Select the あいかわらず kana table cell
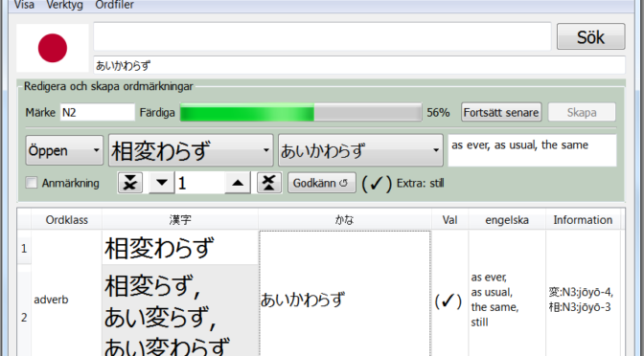Image resolution: width=644 pixels, height=356 pixels. point(345,293)
